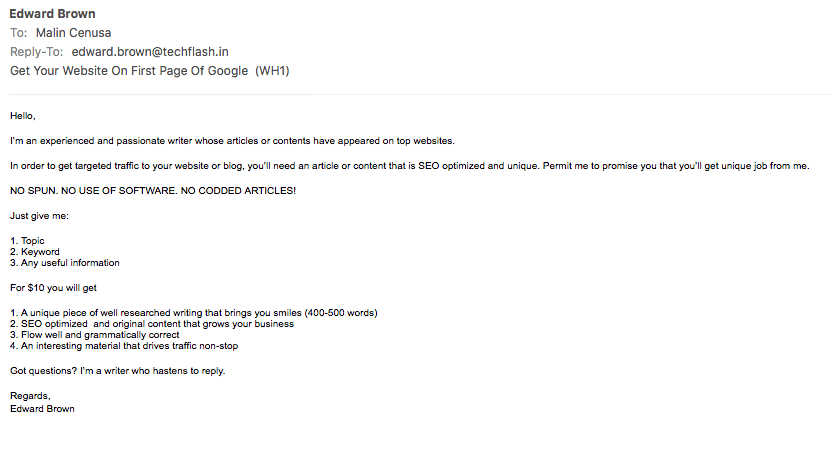The height and width of the screenshot is (461, 832).
Task: Click the "2. Keyword" list item
Action: coord(35,252)
